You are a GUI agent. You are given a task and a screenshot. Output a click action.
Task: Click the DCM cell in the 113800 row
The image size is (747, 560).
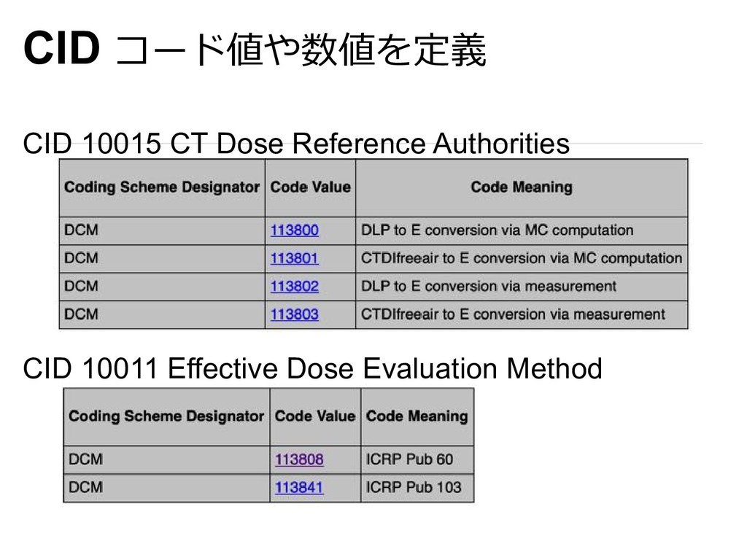(162, 231)
